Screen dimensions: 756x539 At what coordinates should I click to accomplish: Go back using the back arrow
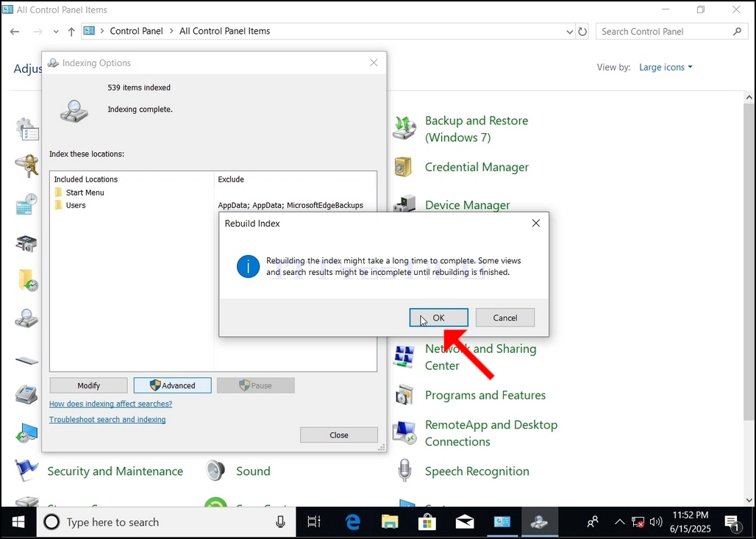(15, 32)
